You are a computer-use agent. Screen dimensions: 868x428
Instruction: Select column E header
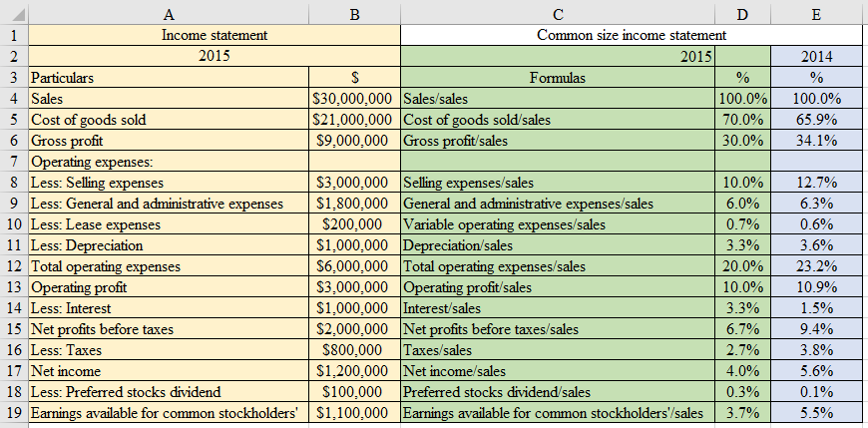(816, 13)
